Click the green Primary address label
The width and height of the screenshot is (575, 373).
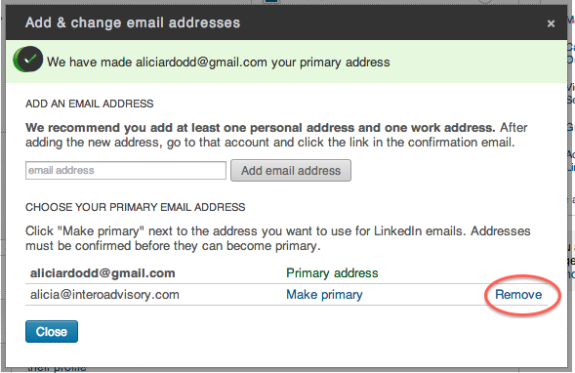332,273
